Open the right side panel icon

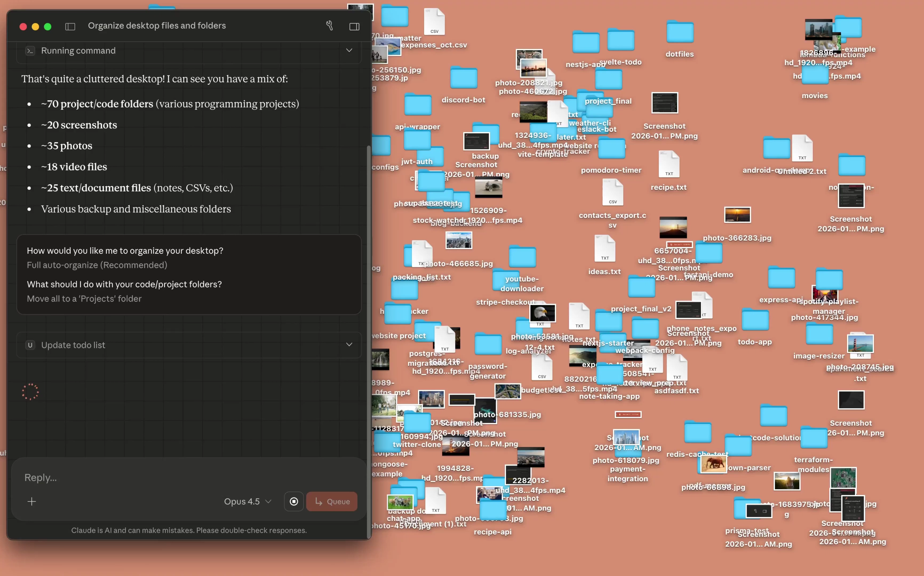[354, 26]
